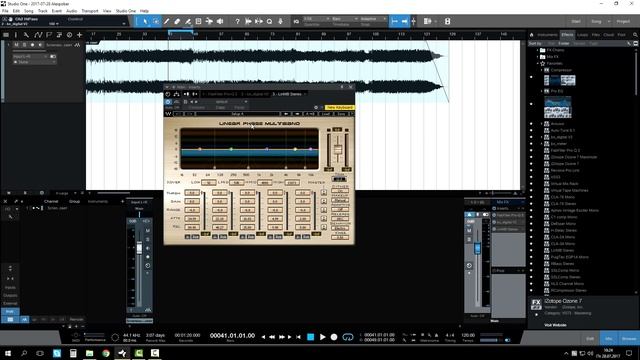The height and width of the screenshot is (360, 640).
Task: Click the transport Record button
Action: click(334, 337)
